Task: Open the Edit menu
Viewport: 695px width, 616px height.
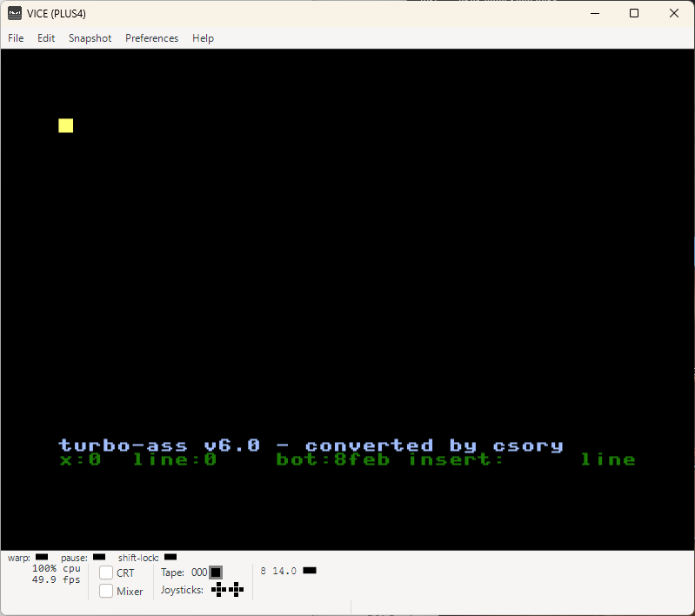Action: 46,38
